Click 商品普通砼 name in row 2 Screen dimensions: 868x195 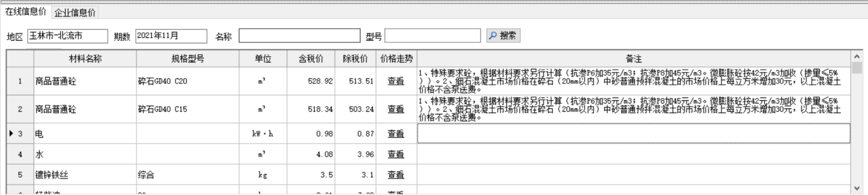pyautogui.click(x=85, y=109)
